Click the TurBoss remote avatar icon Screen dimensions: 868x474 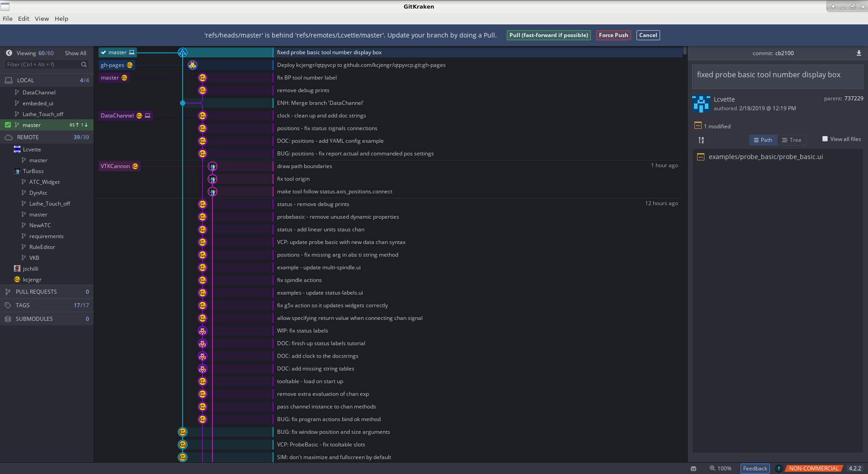coord(17,171)
